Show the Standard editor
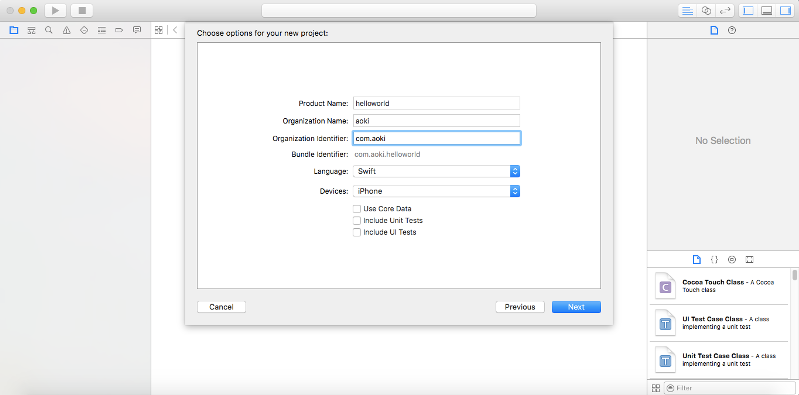 click(x=688, y=10)
